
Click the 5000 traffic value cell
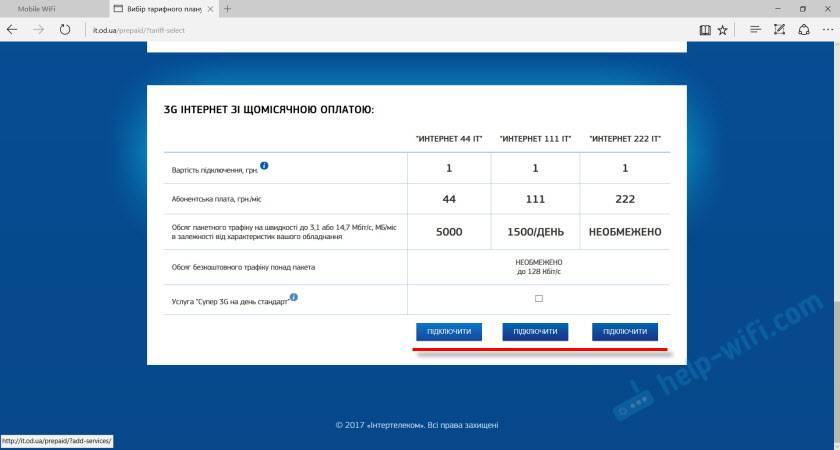coord(449,232)
